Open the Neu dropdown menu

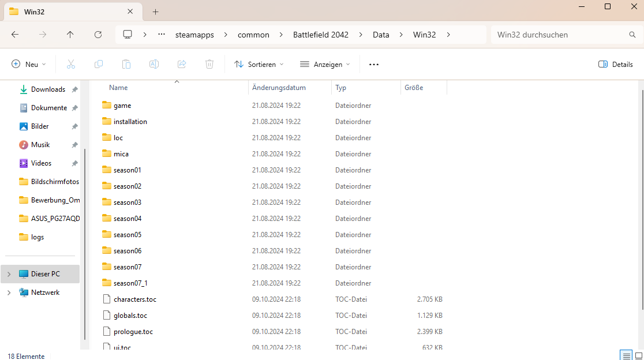click(29, 65)
